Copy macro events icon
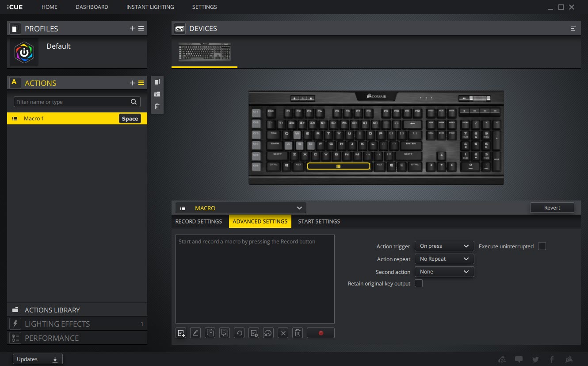 (x=210, y=333)
